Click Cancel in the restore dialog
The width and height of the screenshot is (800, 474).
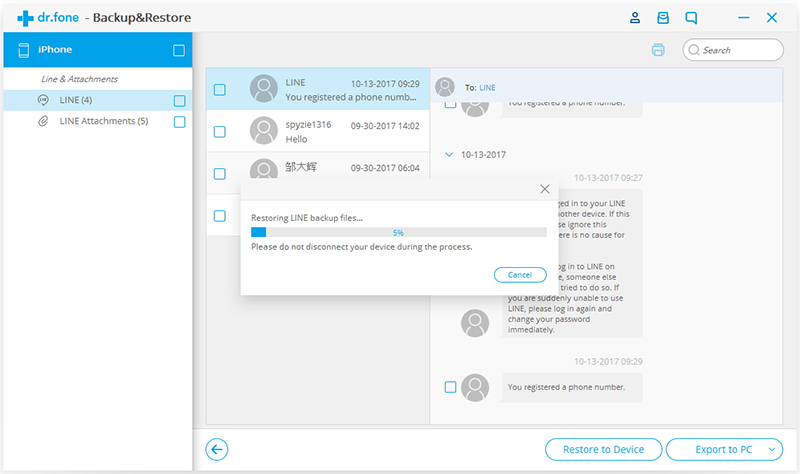pyautogui.click(x=520, y=275)
